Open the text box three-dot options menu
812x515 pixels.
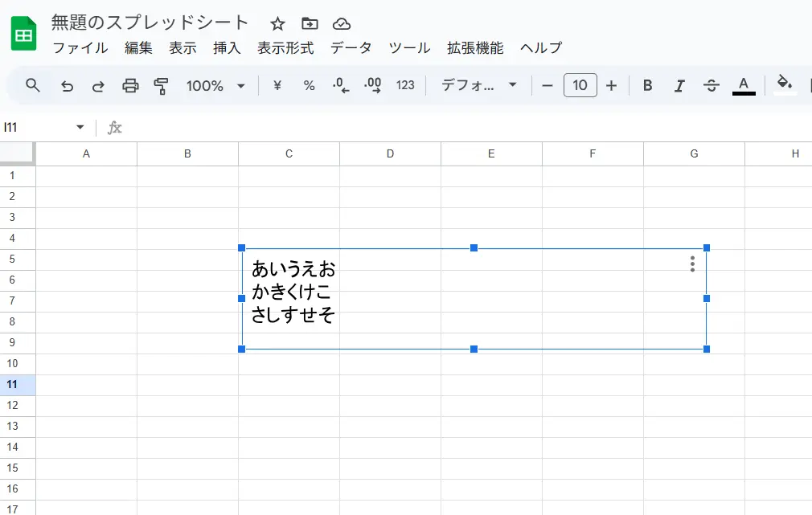pos(692,264)
